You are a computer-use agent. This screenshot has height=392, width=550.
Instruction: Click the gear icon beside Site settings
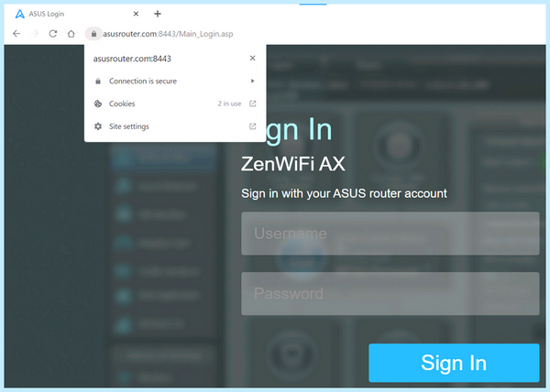tap(98, 126)
